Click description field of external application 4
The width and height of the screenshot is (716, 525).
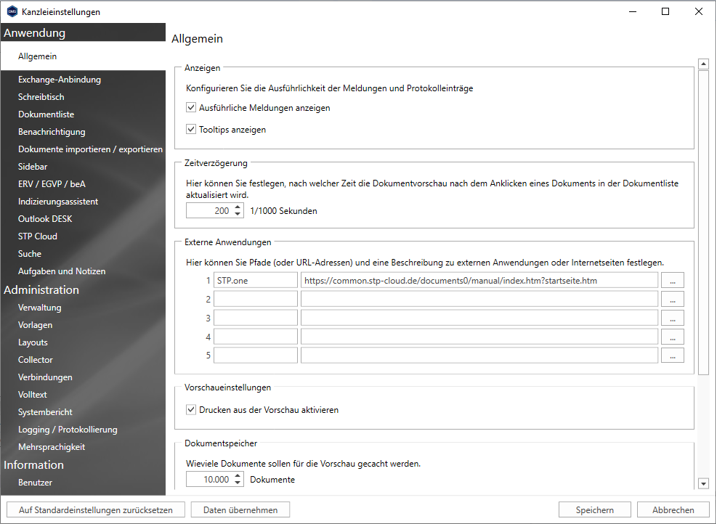pyautogui.click(x=256, y=336)
